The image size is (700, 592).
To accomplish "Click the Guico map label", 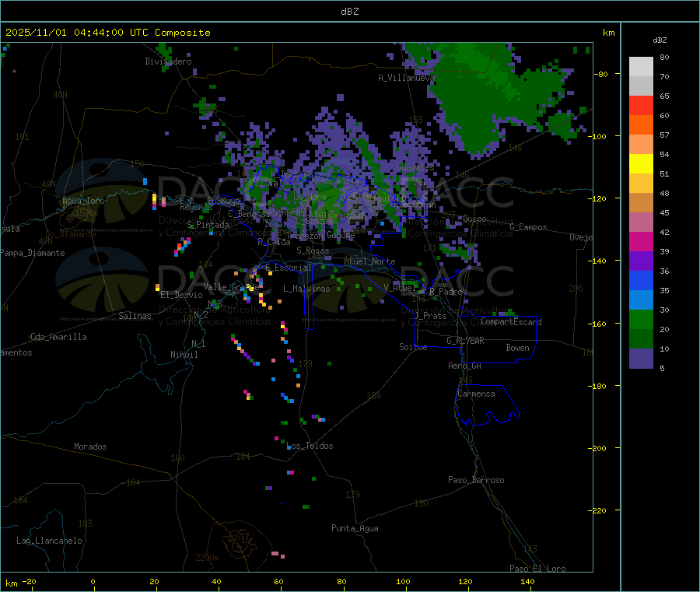I will tap(474, 219).
